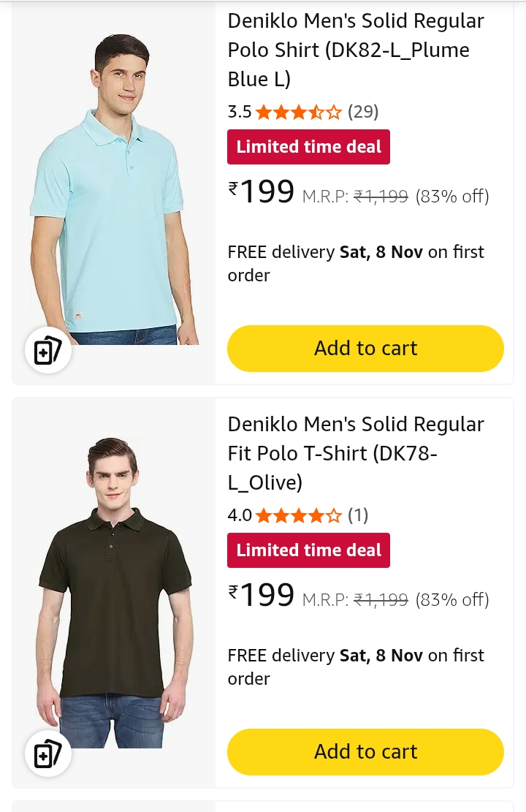The image size is (526, 812).
Task: Tap FREE delivery Sat, 8 Nov for blue polo
Action: coord(356,263)
